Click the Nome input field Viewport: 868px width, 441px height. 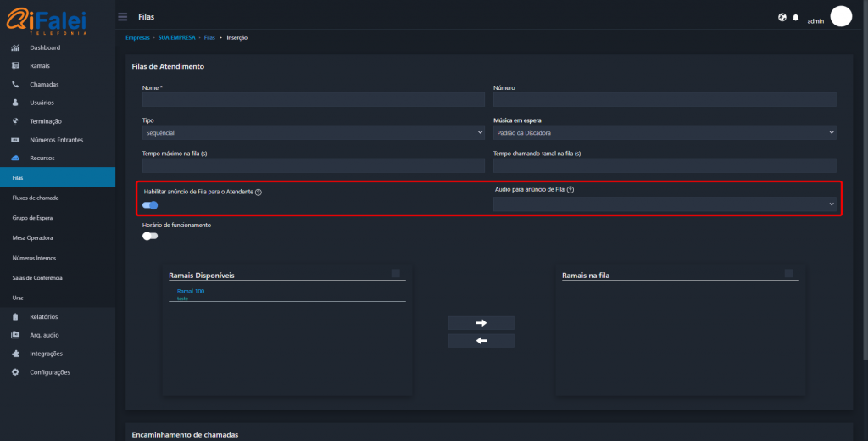click(313, 100)
